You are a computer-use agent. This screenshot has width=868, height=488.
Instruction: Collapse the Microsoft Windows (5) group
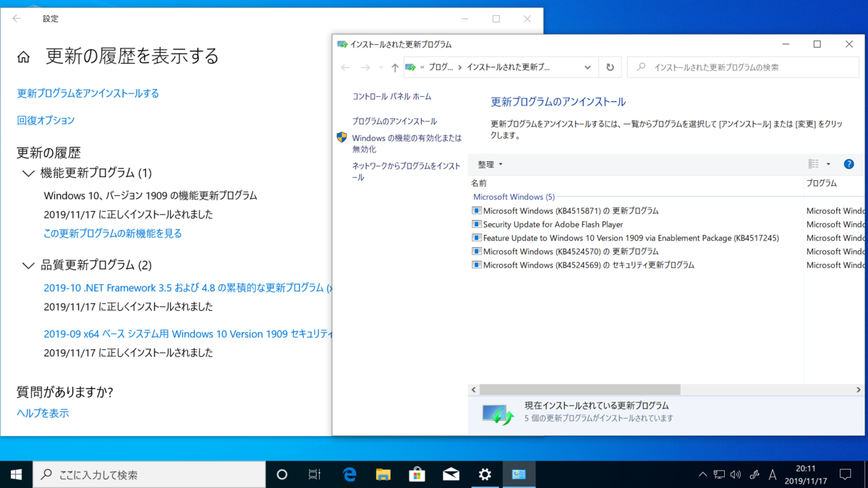(x=514, y=197)
